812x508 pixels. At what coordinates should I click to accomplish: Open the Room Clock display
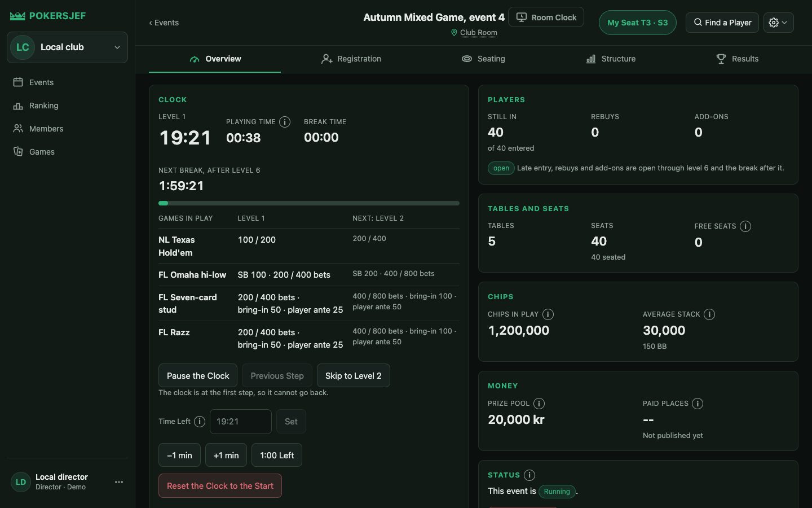click(546, 17)
